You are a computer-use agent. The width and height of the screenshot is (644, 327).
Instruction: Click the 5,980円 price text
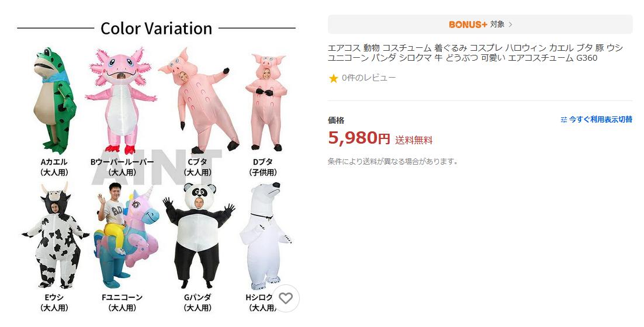pyautogui.click(x=359, y=138)
